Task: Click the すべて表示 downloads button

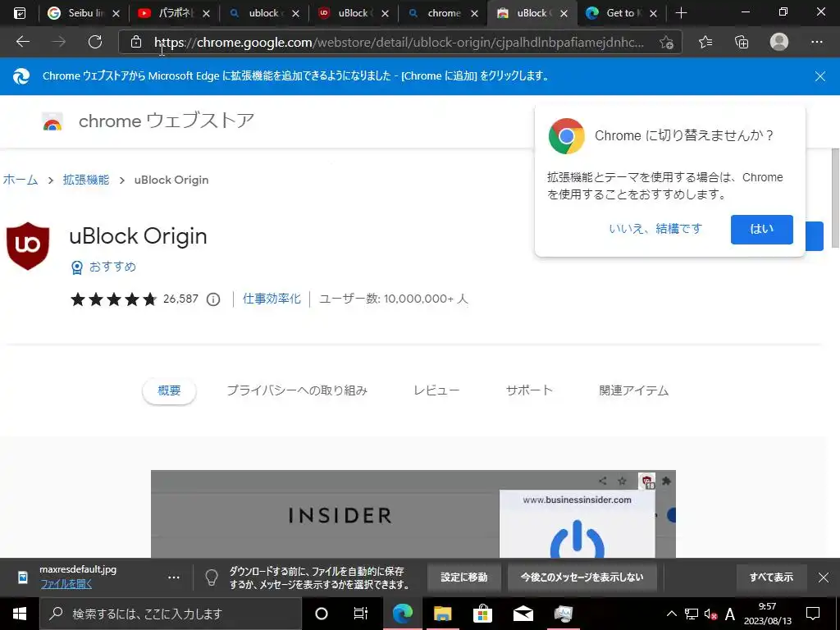Action: [771, 577]
